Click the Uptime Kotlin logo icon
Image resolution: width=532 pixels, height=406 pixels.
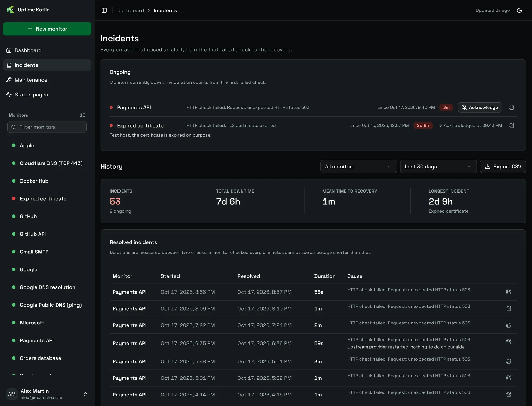(x=10, y=10)
